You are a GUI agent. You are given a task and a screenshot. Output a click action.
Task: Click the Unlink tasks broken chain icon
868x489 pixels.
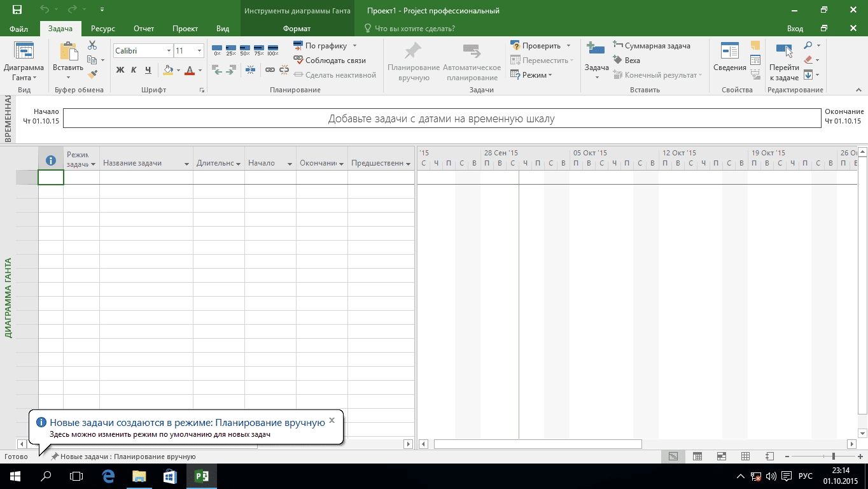283,70
